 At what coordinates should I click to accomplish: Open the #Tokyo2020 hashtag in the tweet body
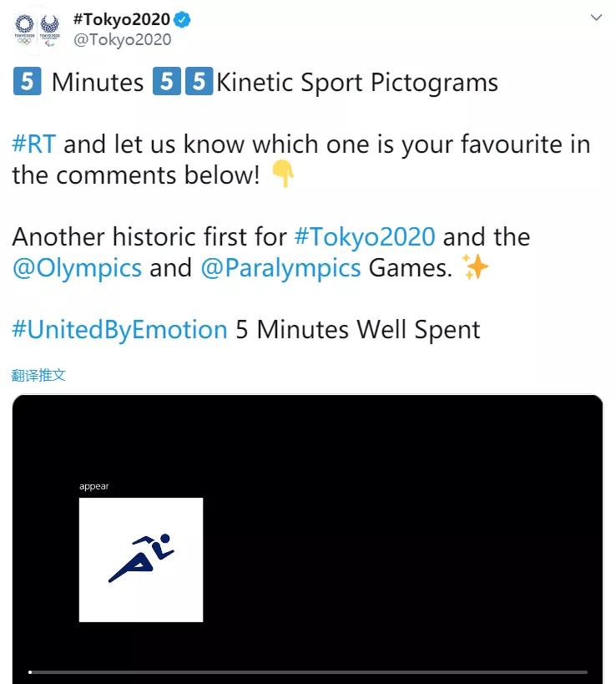pyautogui.click(x=365, y=236)
